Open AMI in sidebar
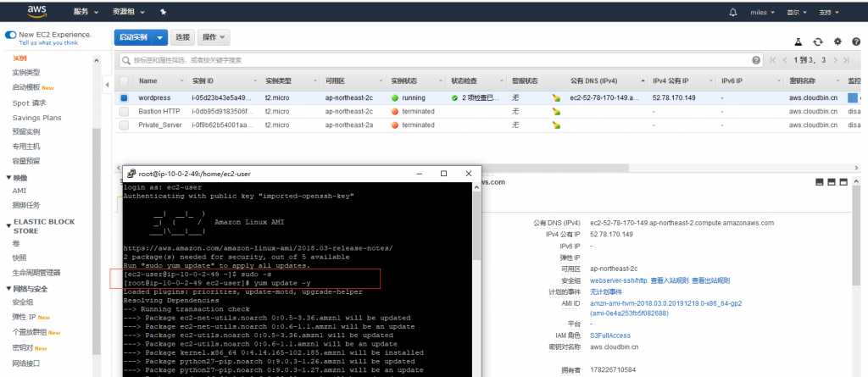Viewport: 868px width, 377px height. [19, 191]
